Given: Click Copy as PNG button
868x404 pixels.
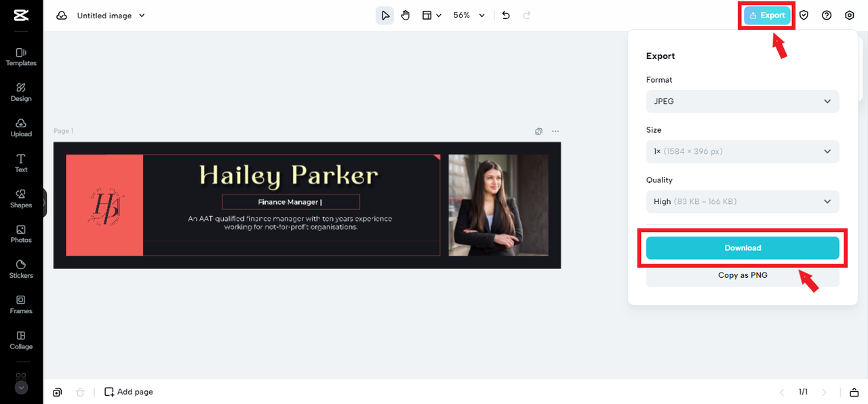Looking at the screenshot, I should (x=743, y=275).
